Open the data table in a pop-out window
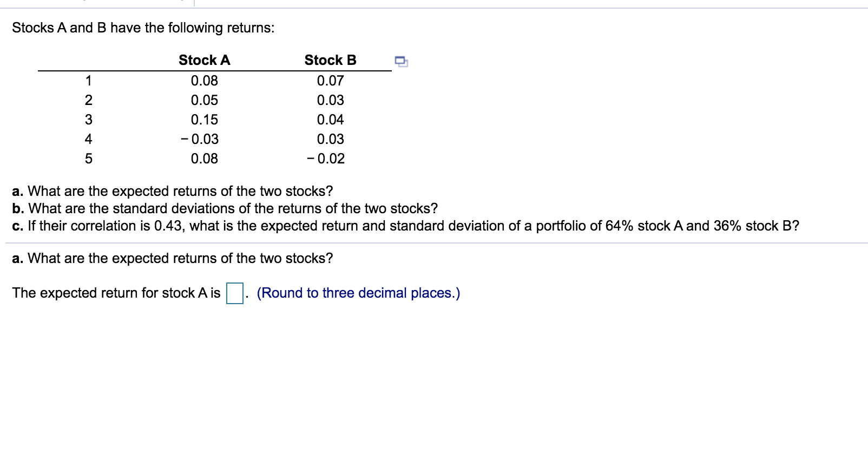This screenshot has height=460, width=868. [x=402, y=61]
